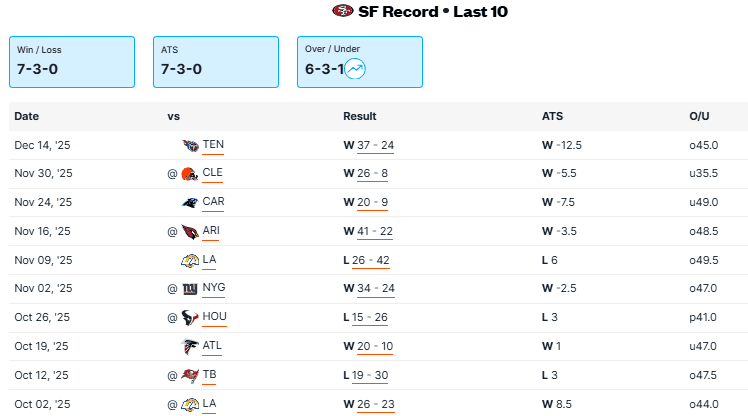Click the Rams logo in Nov 09 row
The height and width of the screenshot is (416, 748).
click(190, 261)
